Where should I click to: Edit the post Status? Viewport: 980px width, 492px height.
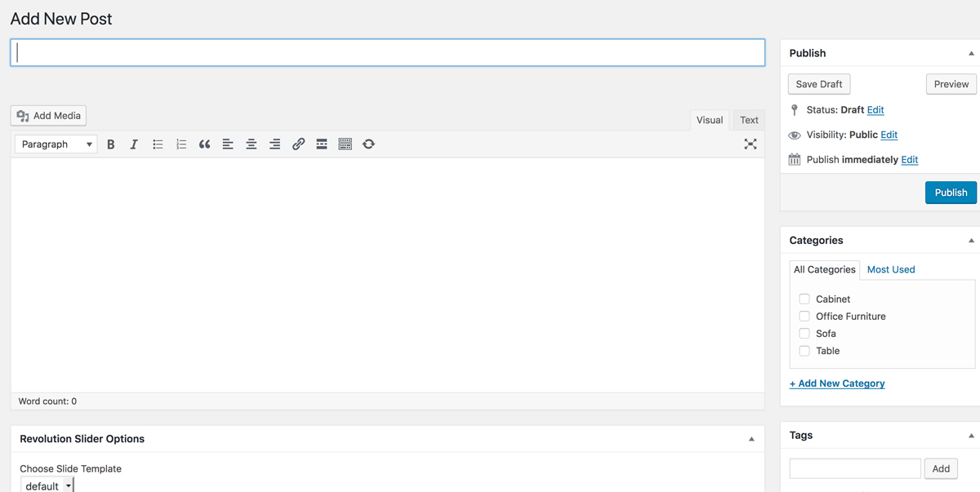(x=875, y=110)
